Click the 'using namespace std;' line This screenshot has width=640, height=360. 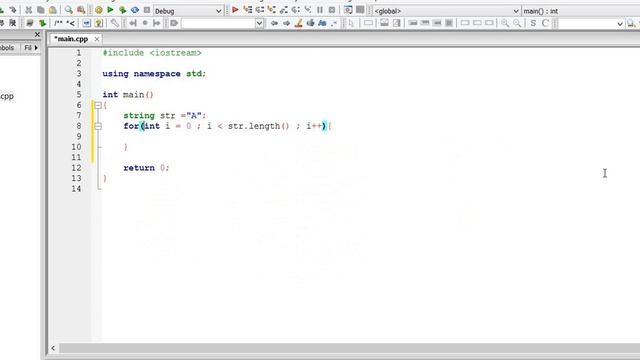(x=154, y=74)
